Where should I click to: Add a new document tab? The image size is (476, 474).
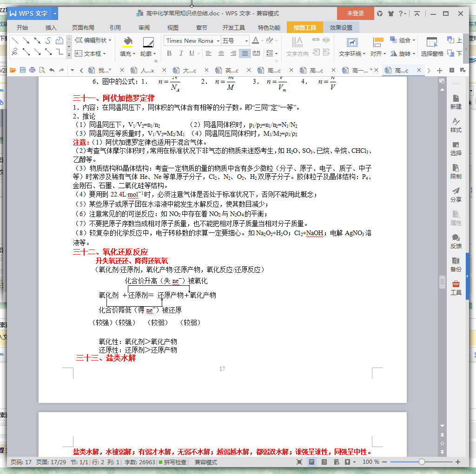click(439, 71)
